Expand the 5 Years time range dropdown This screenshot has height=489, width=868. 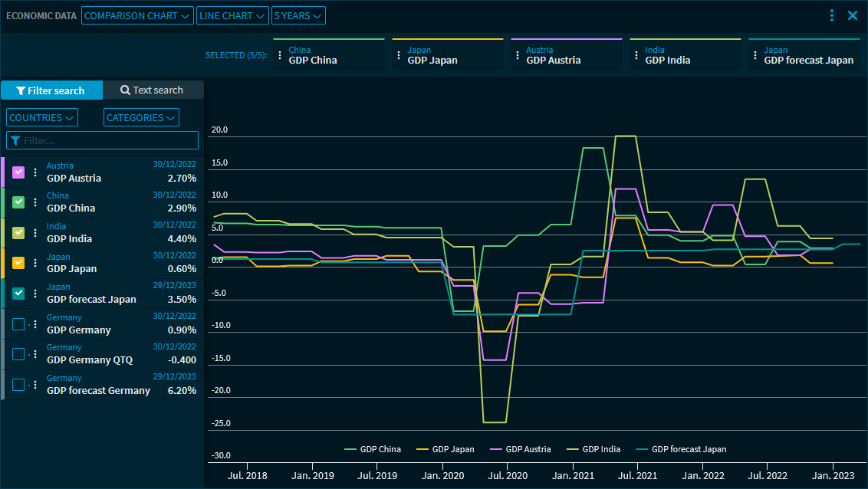[298, 15]
